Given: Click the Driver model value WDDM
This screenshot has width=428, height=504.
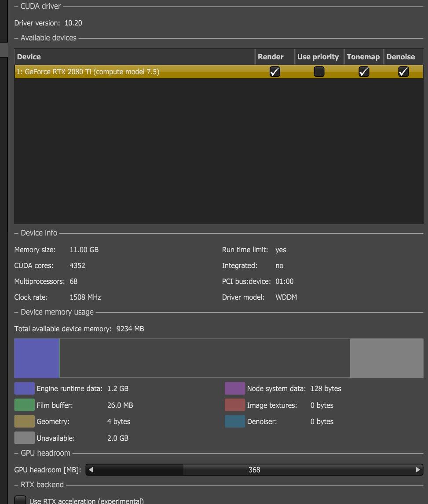Looking at the screenshot, I should 286,297.
